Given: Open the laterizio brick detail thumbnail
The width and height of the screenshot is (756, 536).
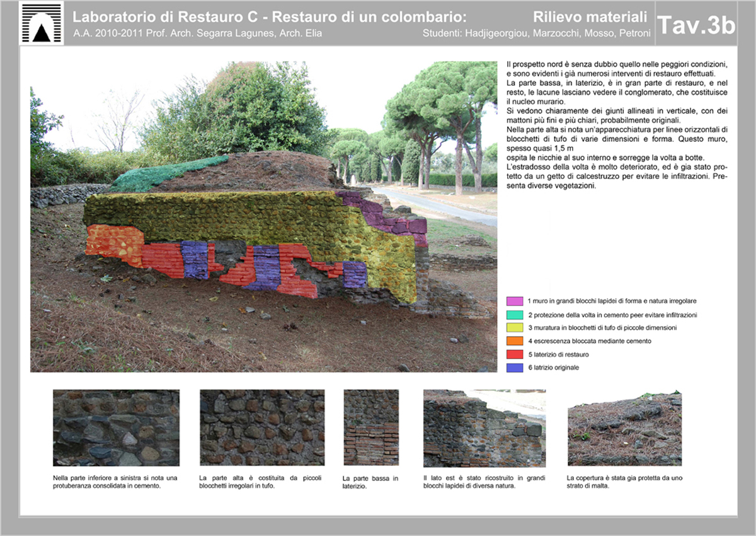Looking at the screenshot, I should (x=371, y=428).
